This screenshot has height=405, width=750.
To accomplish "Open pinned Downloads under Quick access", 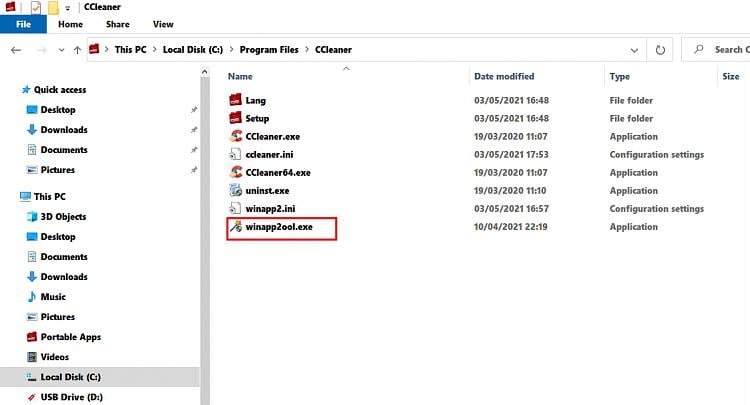I will point(64,130).
